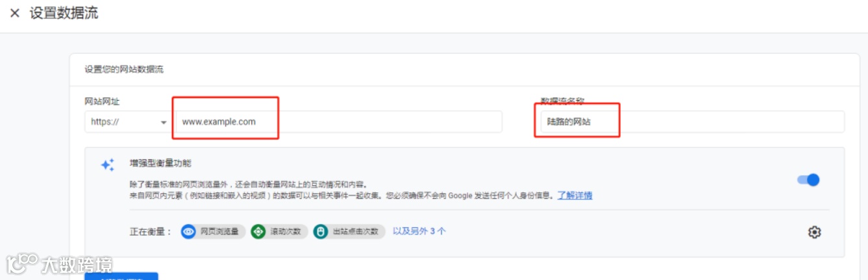Viewport: 868px width, 280px height.
Task: Click the sparkle icon beside 增强型衡量功能
Action: click(108, 165)
